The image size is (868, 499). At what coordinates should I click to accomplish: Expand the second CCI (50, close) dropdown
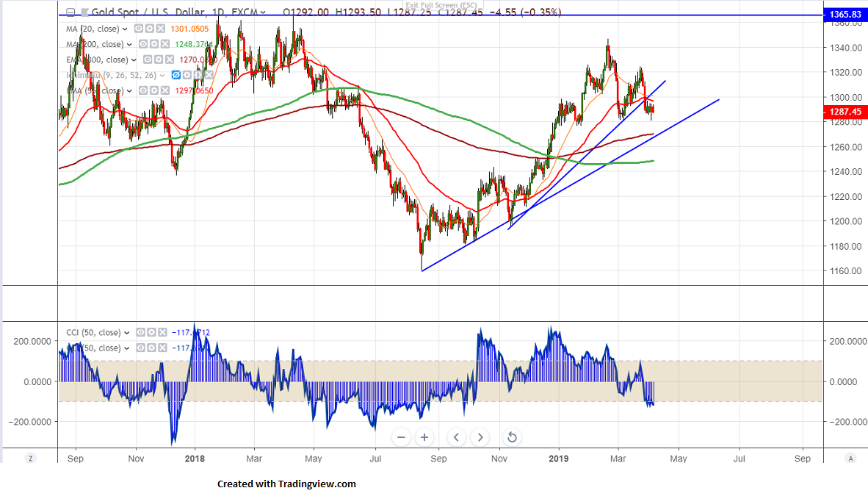[x=127, y=348]
